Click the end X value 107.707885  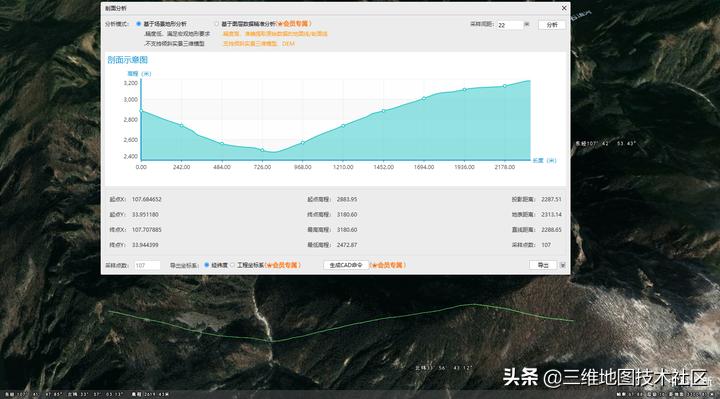[x=146, y=230]
